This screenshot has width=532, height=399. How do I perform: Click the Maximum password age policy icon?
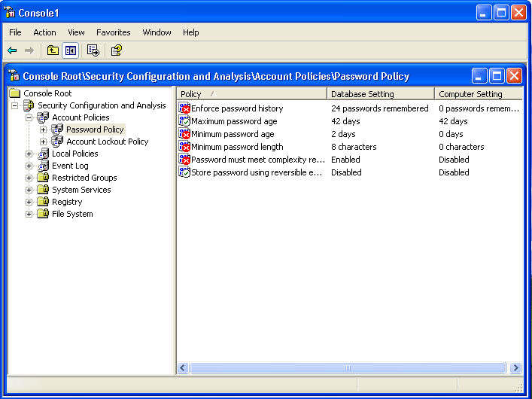pos(184,121)
